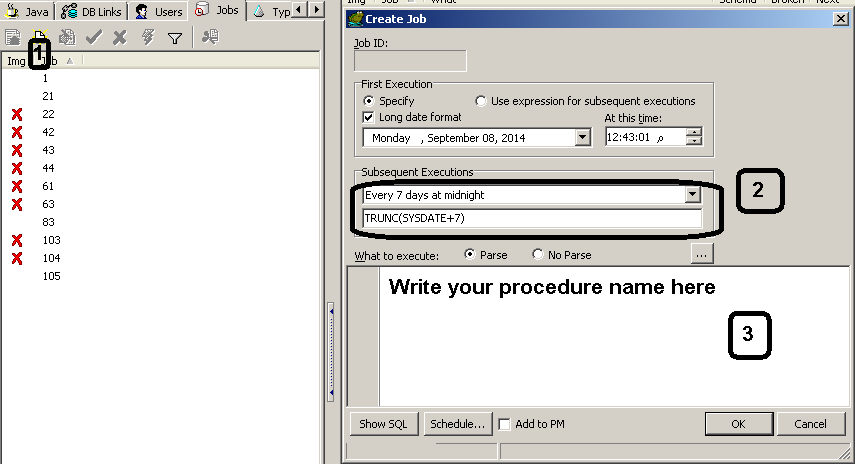855x465 pixels.
Task: Click the filter funnel icon in Jobs toolbar
Action: point(175,38)
